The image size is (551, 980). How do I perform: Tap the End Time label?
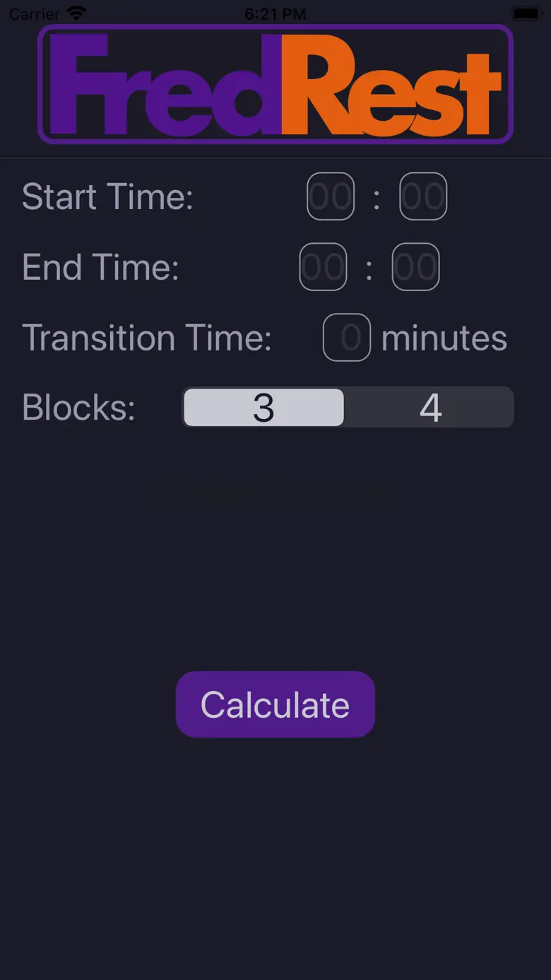tap(100, 267)
